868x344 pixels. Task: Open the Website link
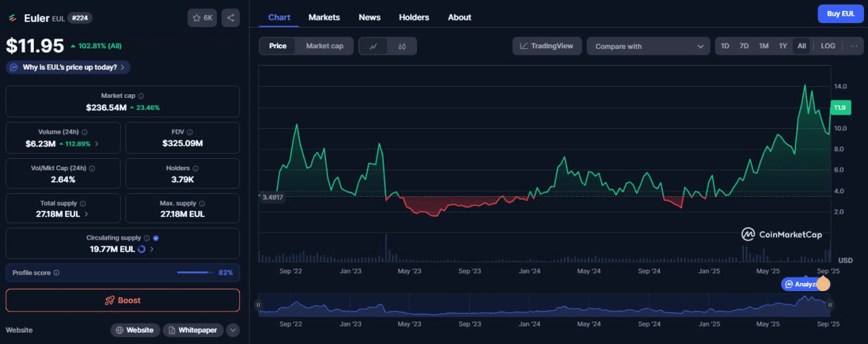pyautogui.click(x=135, y=330)
